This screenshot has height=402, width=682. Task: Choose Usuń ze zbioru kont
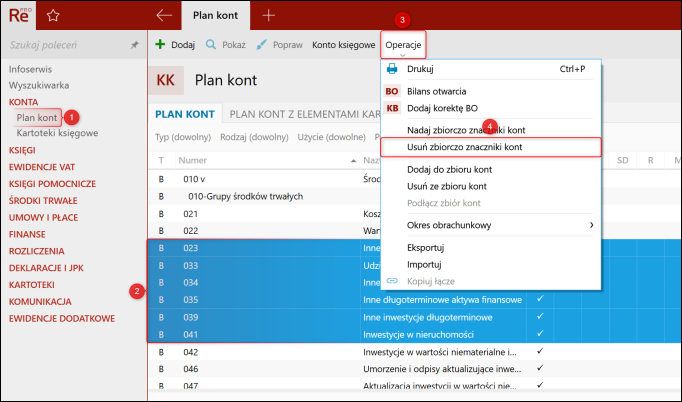491,186
